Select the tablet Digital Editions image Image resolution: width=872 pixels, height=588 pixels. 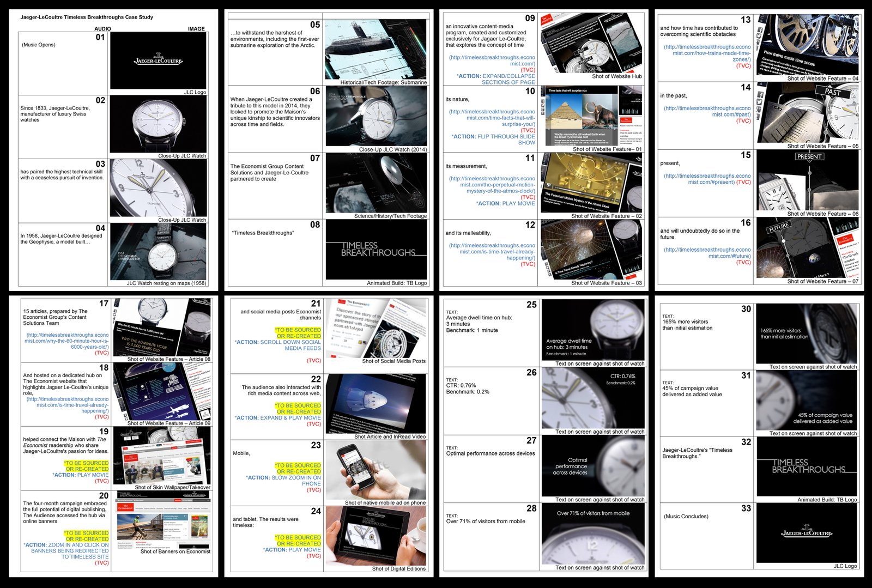pos(376,536)
